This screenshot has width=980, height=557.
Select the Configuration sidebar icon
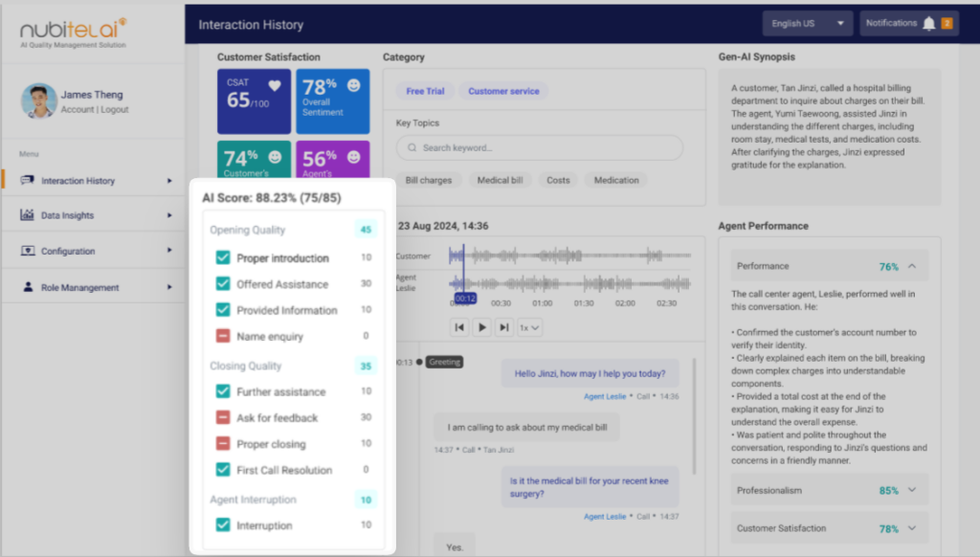pyautogui.click(x=27, y=250)
